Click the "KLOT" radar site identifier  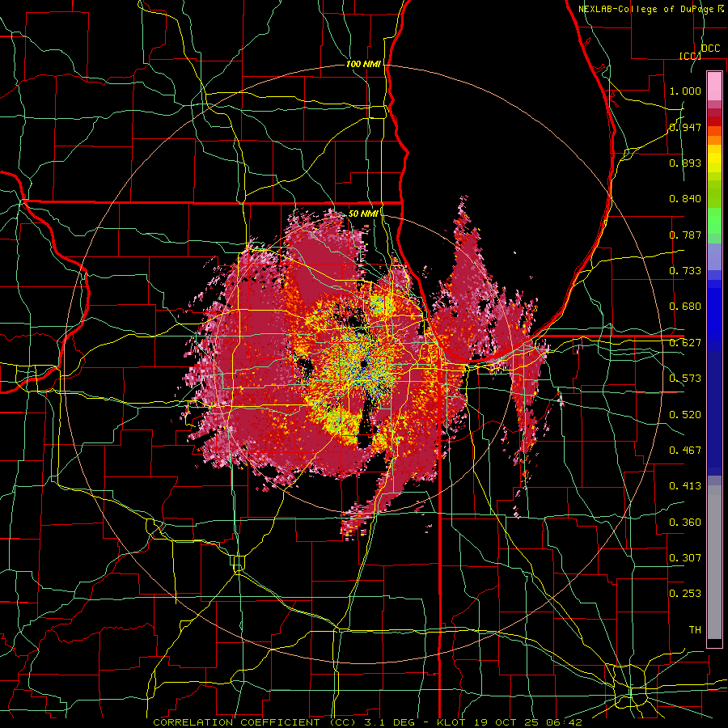pos(452,722)
